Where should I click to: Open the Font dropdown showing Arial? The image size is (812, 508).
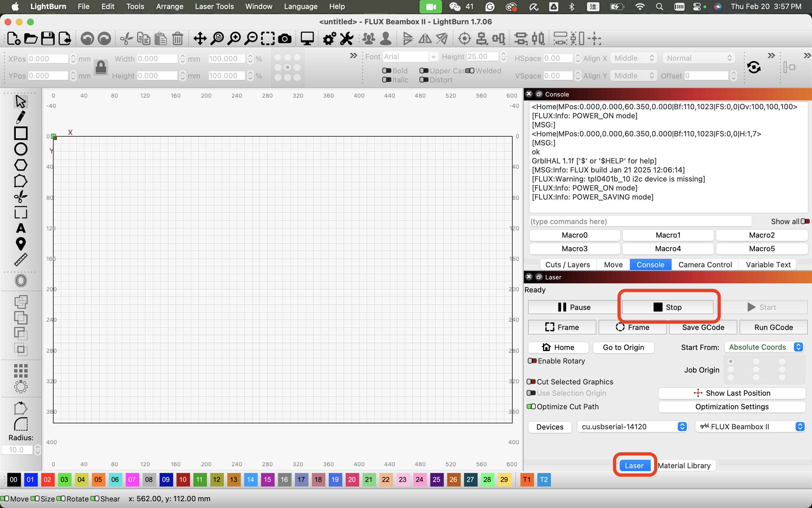click(410, 56)
